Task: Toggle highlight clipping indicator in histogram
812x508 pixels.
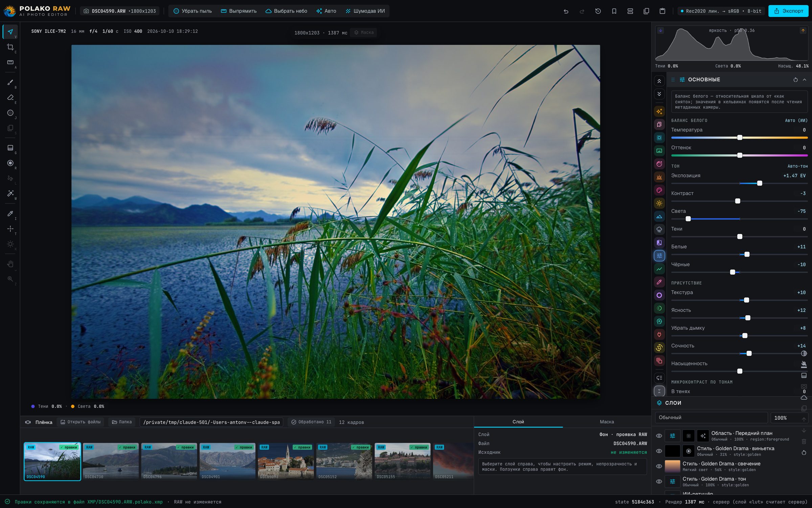Action: click(x=803, y=30)
